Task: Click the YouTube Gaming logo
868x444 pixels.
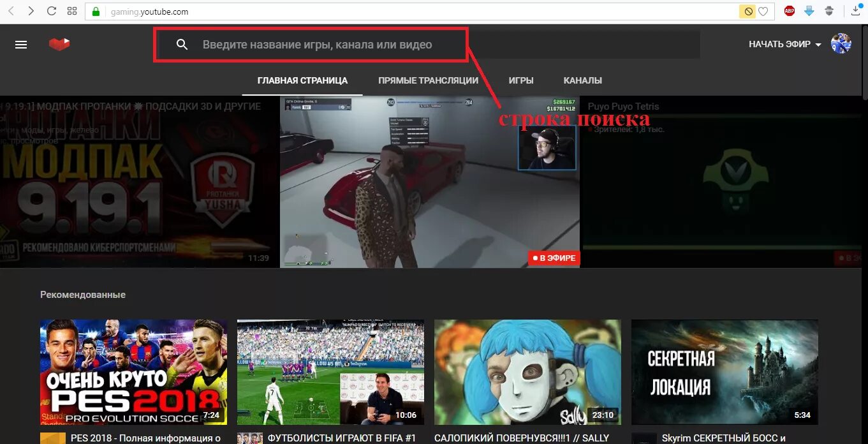Action: click(x=59, y=45)
